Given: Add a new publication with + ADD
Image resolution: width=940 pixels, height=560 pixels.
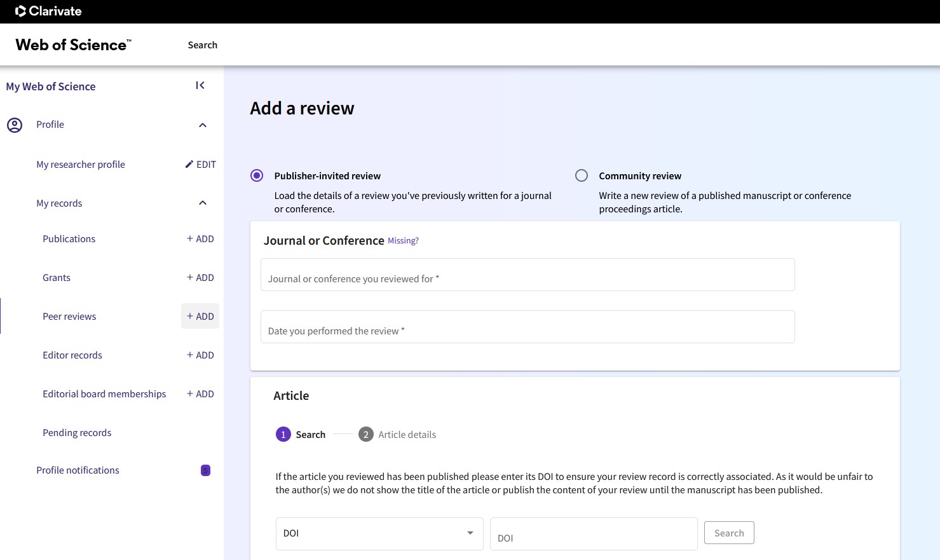Looking at the screenshot, I should (x=200, y=239).
